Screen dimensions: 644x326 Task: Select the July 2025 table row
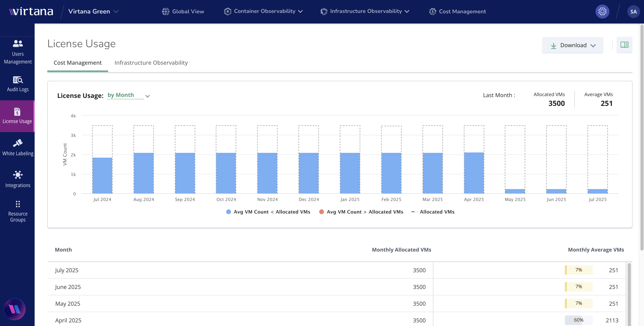(337, 270)
